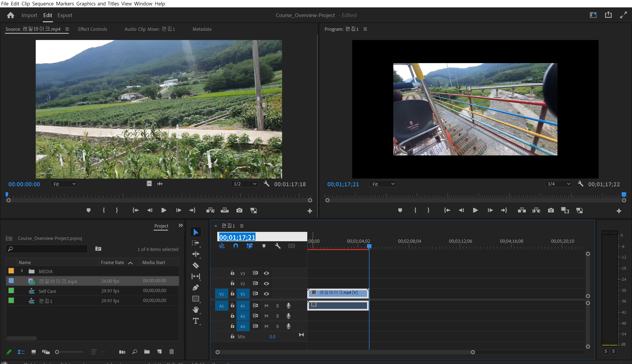632x364 pixels.
Task: Choose the Hand tool
Action: pos(196,310)
